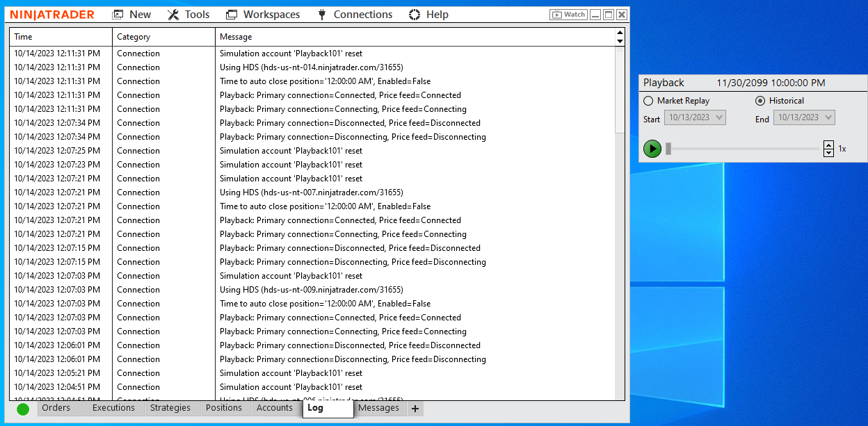Switch to the Positions tab
This screenshot has height=426, width=868.
(224, 408)
